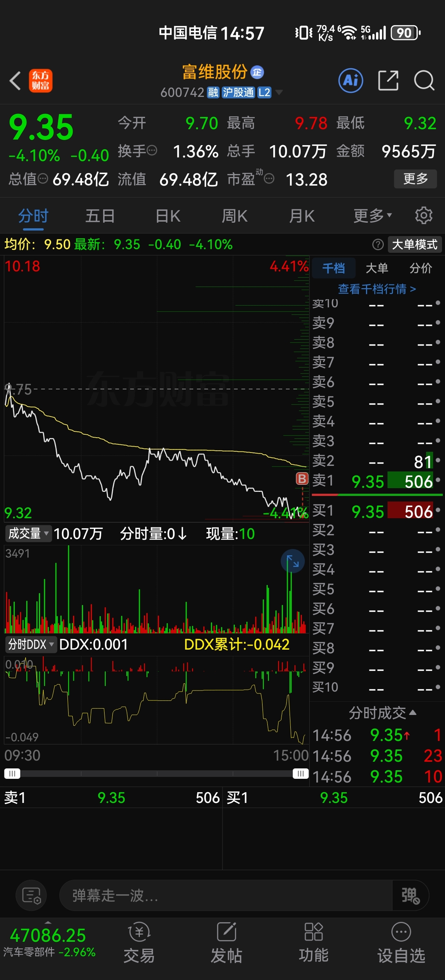
Task: Tap the 弹幕走一波 comment input field
Action: [226, 895]
